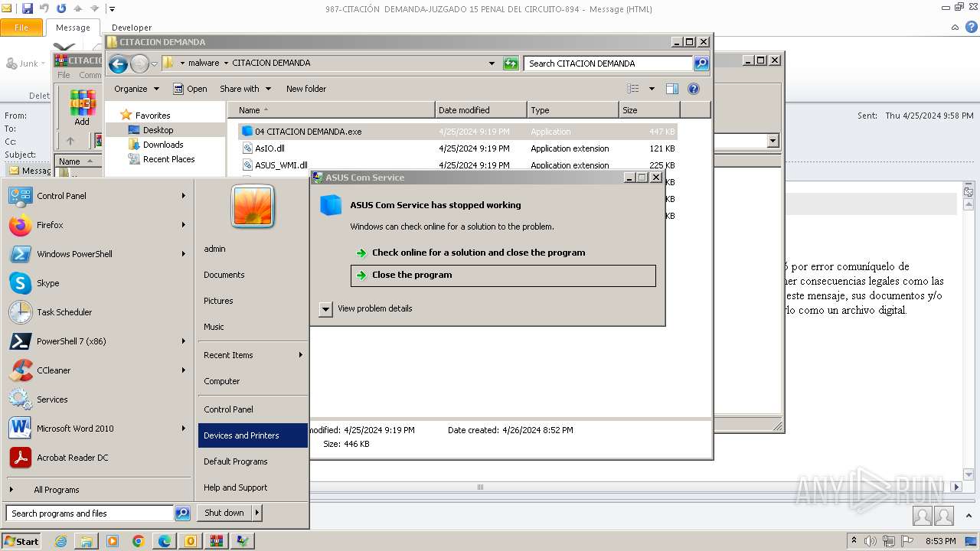The width and height of the screenshot is (980, 551).
Task: Click the Search CITACION DEMANDA field
Action: [x=609, y=64]
